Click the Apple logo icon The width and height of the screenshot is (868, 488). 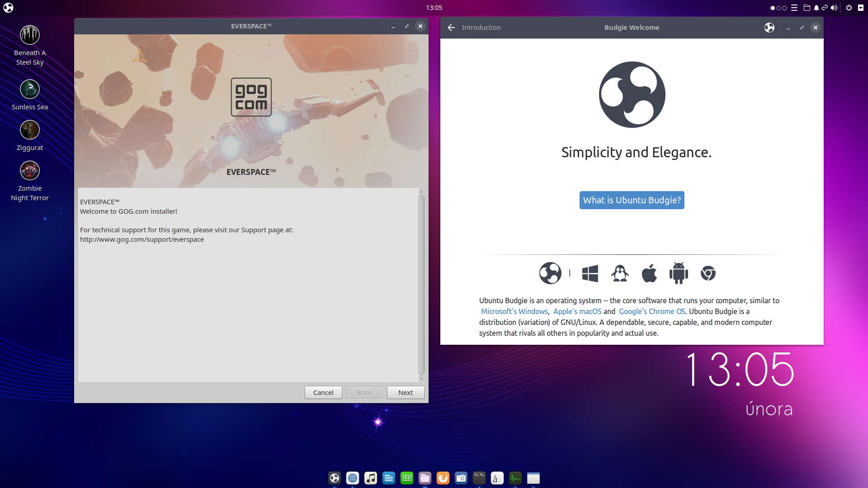tap(649, 273)
